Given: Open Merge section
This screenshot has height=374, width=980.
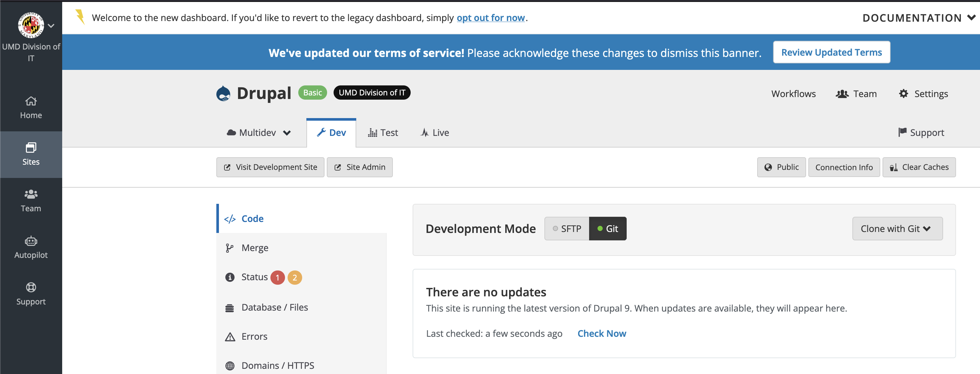Looking at the screenshot, I should [302, 248].
